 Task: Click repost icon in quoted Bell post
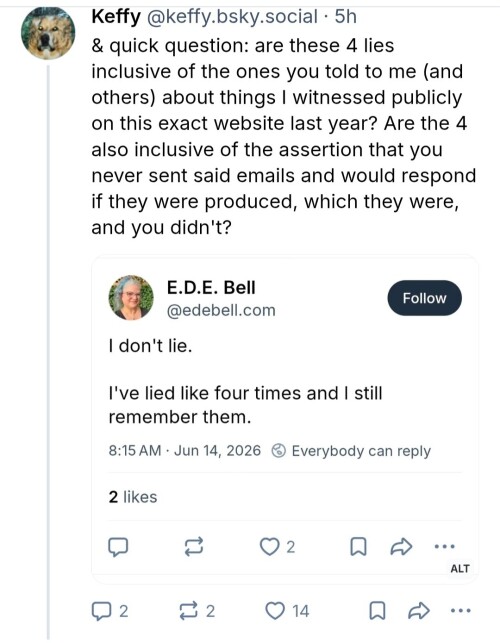coord(194,547)
